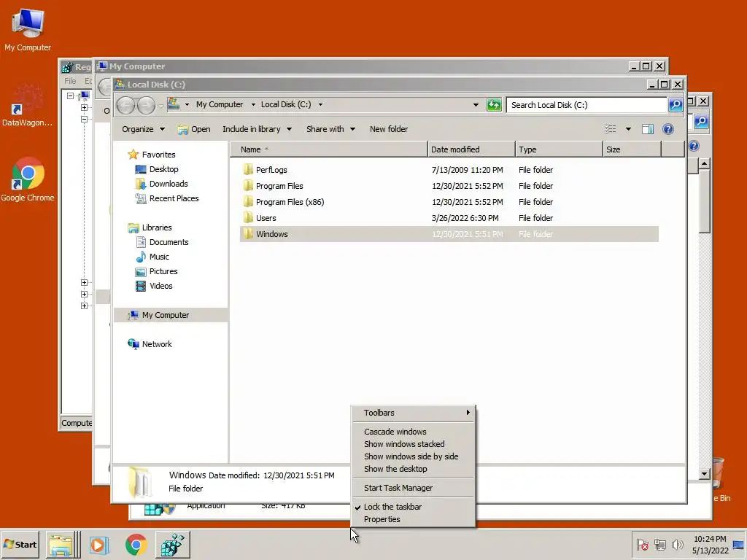
Task: Sort by the Size column header
Action: [632, 149]
